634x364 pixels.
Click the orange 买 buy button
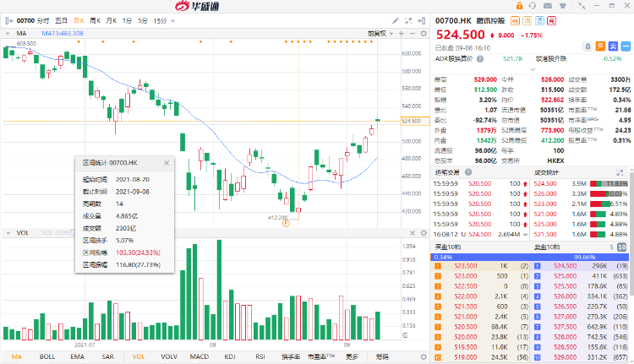coord(600,46)
